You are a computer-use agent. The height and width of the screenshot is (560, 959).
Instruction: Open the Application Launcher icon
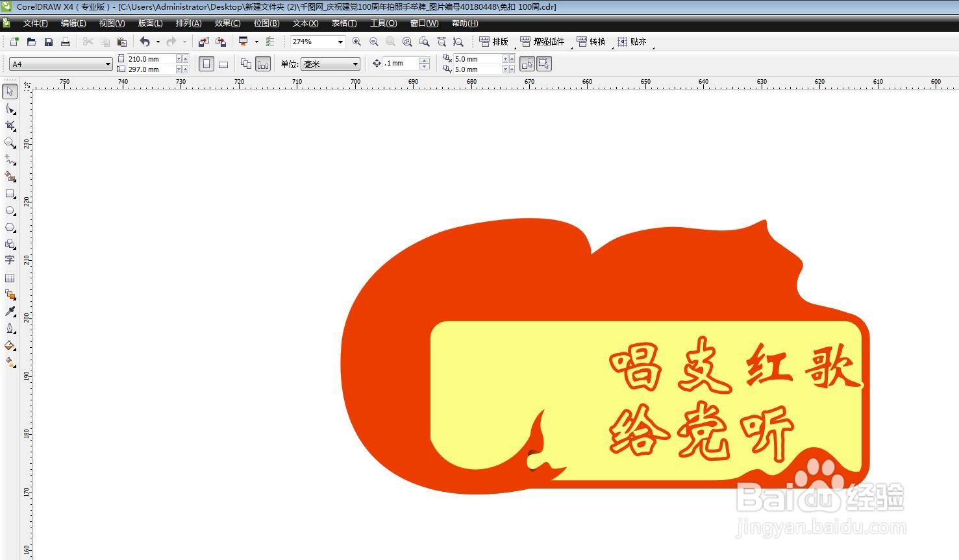point(243,42)
